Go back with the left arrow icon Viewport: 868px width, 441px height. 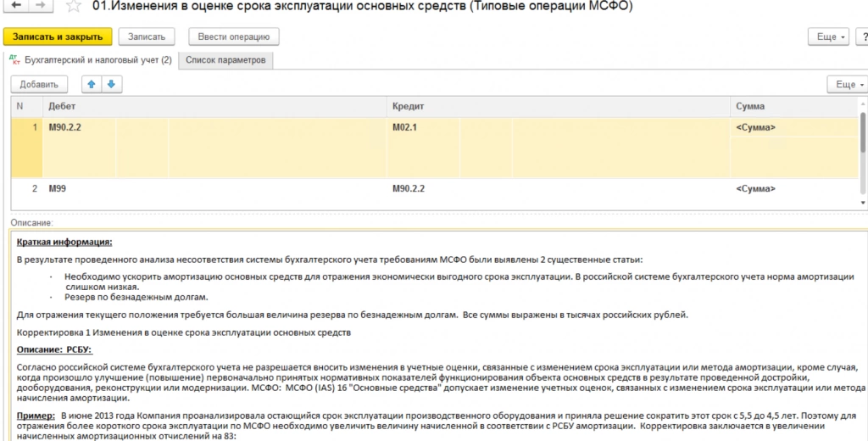(15, 6)
